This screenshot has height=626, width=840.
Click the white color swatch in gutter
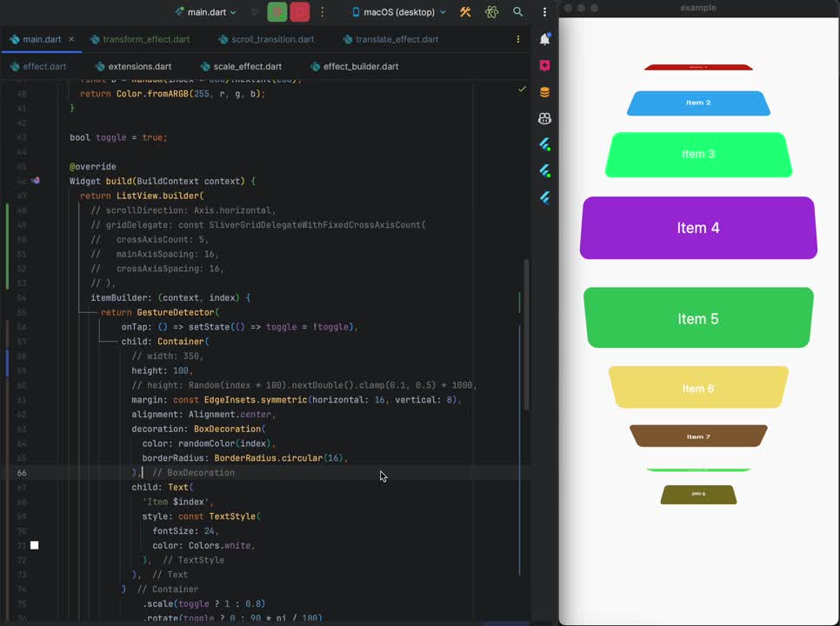tap(35, 545)
